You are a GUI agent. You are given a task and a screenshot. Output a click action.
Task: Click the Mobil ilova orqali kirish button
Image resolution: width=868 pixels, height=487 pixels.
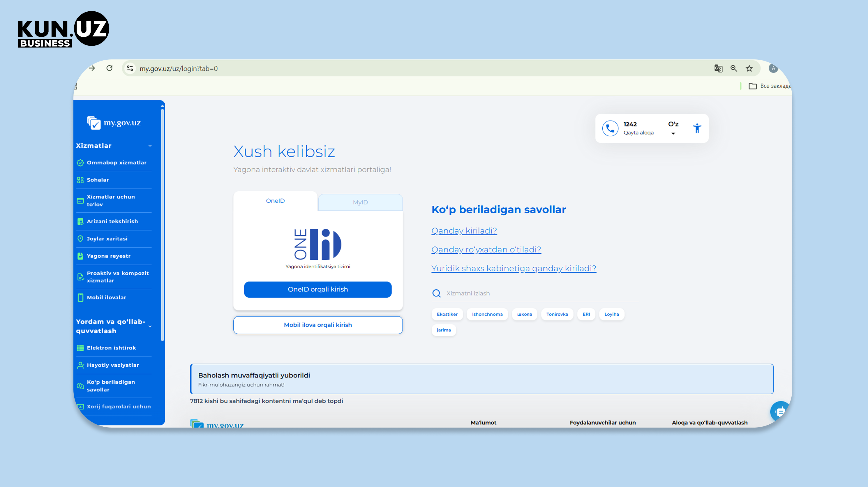(x=318, y=325)
